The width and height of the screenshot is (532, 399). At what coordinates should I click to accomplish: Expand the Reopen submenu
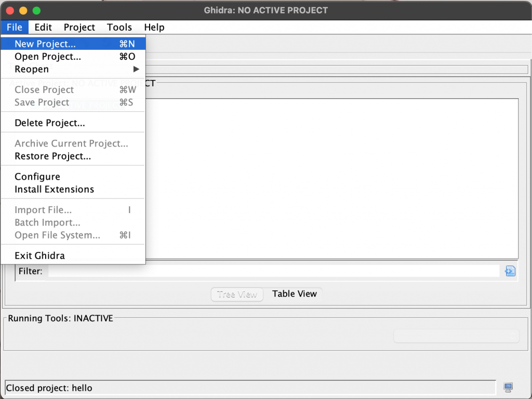click(73, 69)
